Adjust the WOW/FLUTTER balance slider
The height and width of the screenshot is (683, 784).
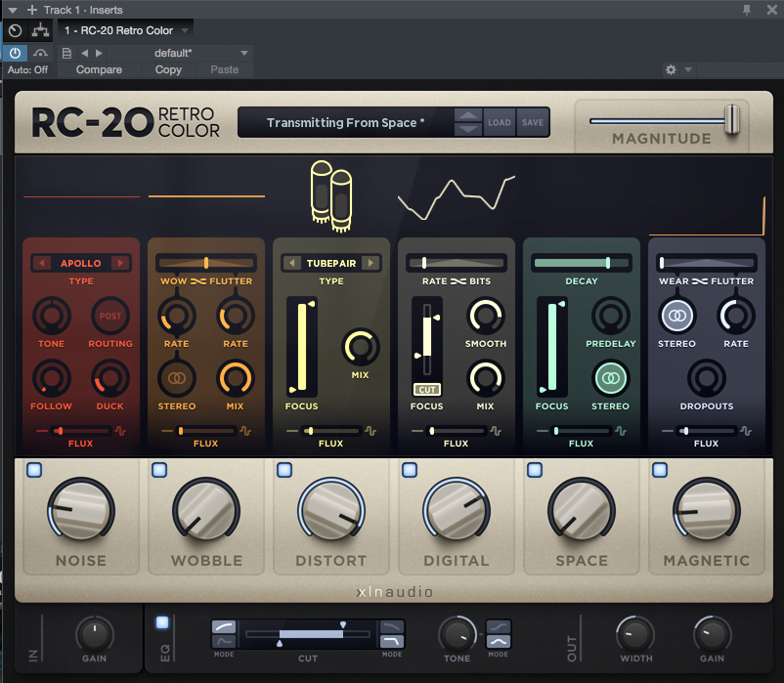(206, 263)
